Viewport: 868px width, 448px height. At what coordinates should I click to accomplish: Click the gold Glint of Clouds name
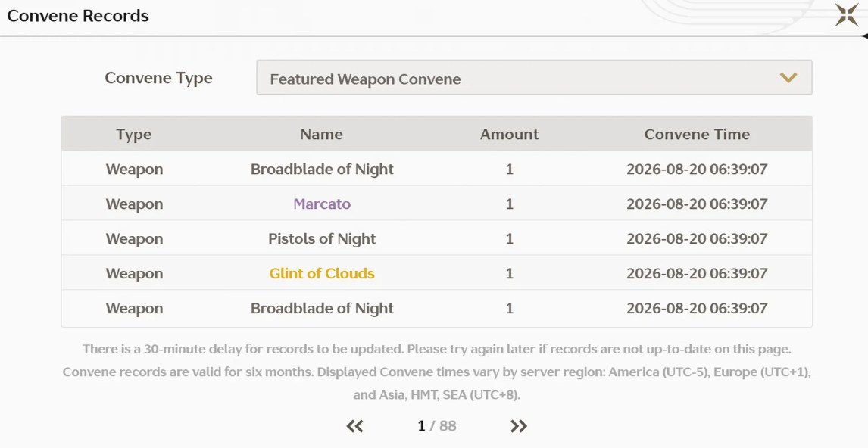click(322, 274)
